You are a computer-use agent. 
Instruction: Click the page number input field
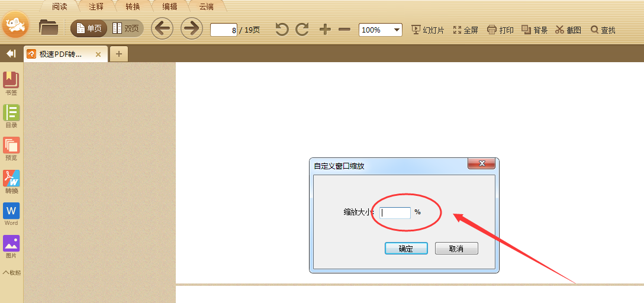tap(224, 30)
